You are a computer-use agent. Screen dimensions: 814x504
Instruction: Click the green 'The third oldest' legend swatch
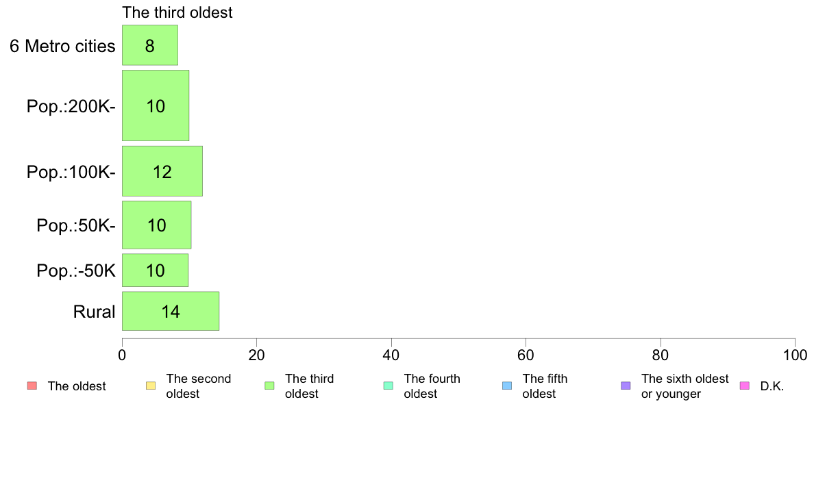pos(269,386)
